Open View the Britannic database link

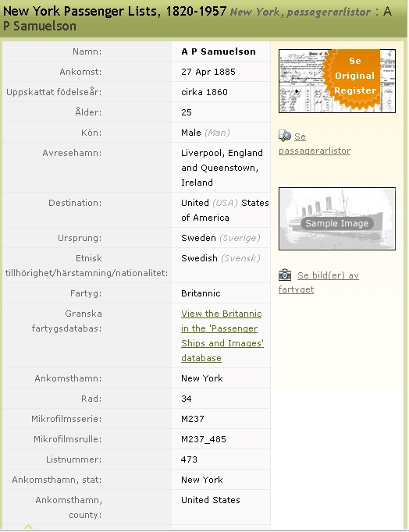222,335
